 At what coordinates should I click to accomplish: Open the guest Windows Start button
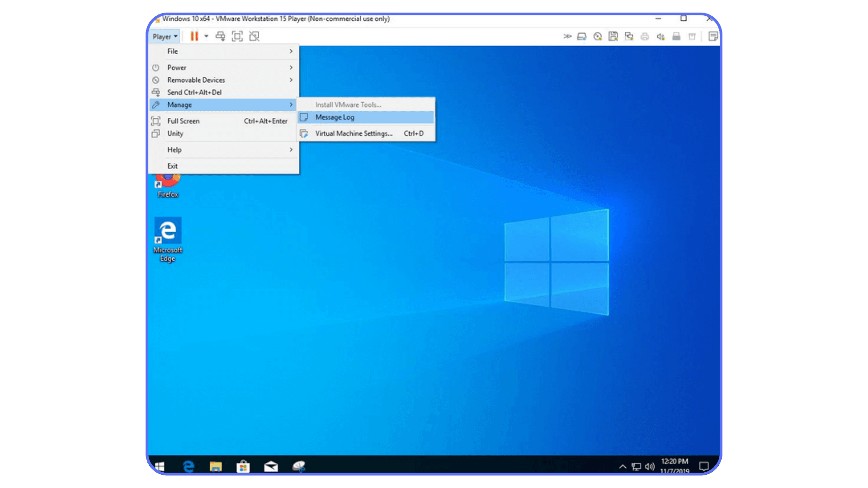tap(160, 466)
